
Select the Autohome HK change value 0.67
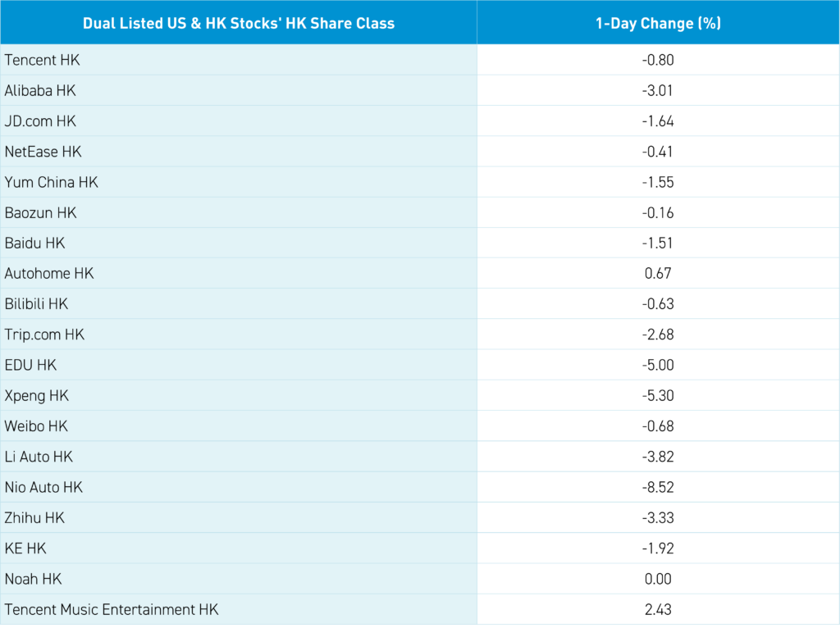pyautogui.click(x=658, y=274)
